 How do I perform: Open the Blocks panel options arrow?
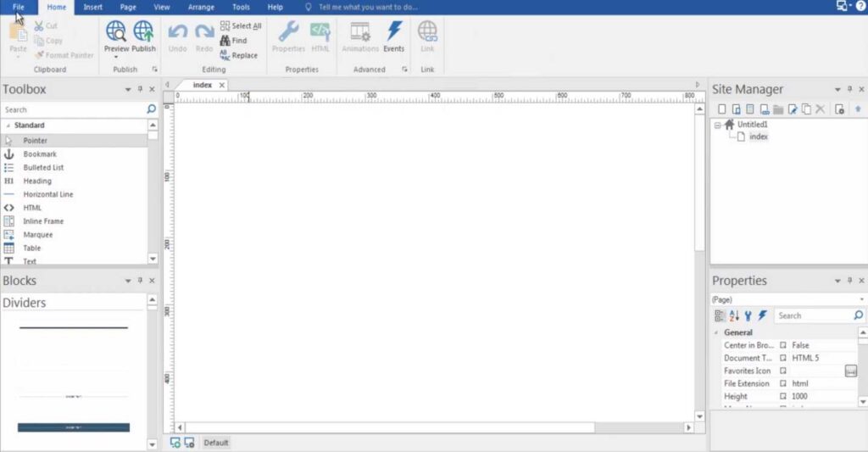pyautogui.click(x=128, y=281)
